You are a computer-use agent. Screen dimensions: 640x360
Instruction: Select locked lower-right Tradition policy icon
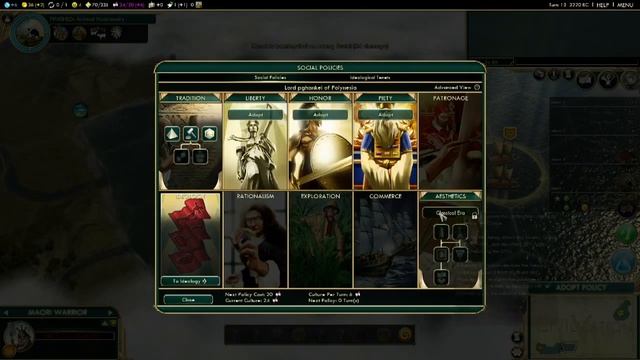click(x=200, y=156)
